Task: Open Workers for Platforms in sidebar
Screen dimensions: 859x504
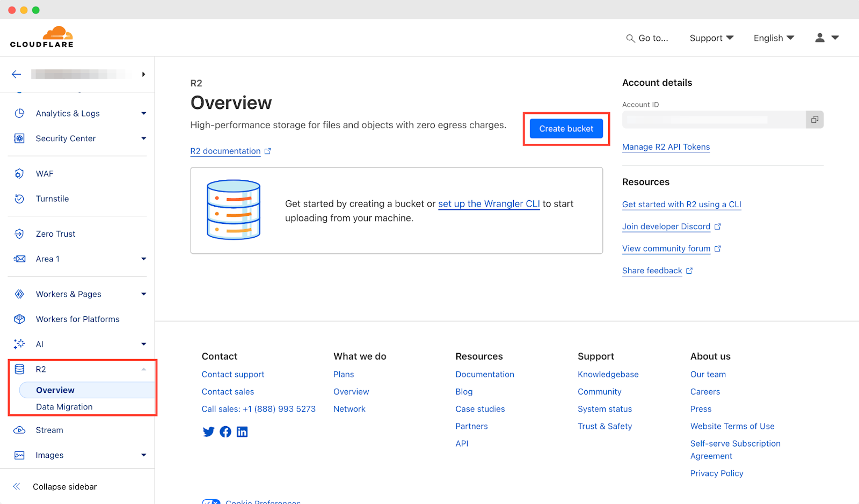Action: click(x=77, y=319)
